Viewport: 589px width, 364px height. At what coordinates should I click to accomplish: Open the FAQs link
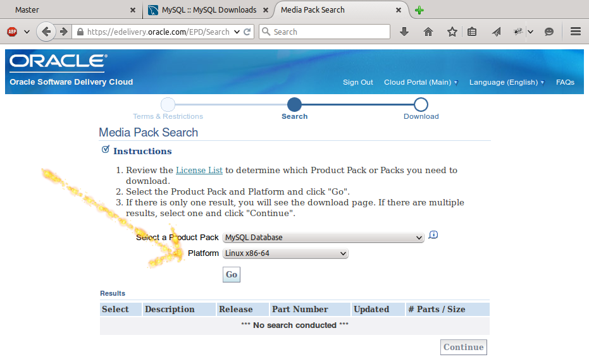click(565, 82)
